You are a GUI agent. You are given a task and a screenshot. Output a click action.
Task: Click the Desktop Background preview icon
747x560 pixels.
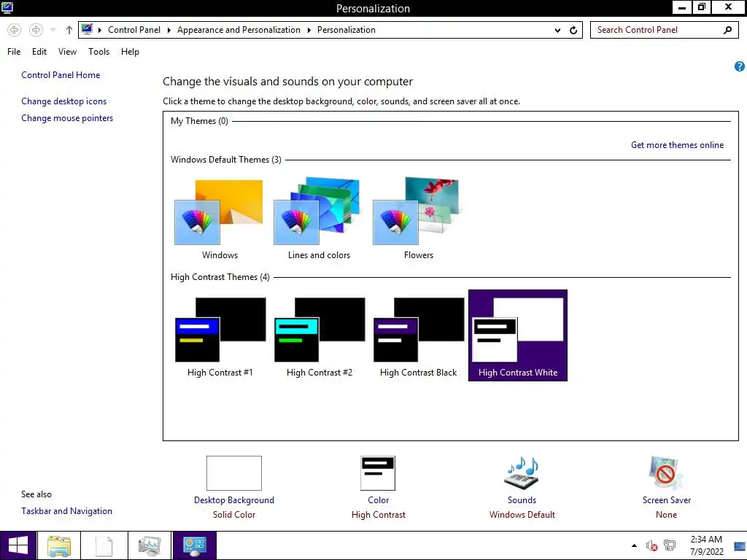pos(234,472)
